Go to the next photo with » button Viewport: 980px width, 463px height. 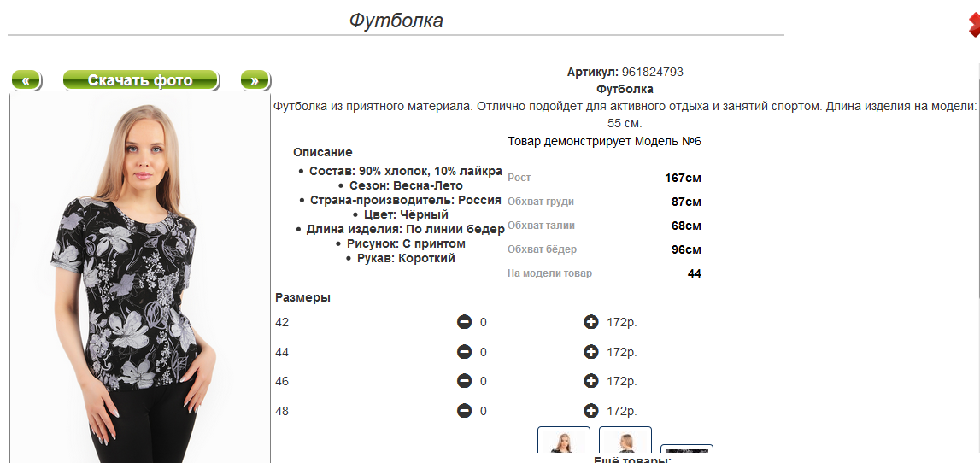coord(255,80)
